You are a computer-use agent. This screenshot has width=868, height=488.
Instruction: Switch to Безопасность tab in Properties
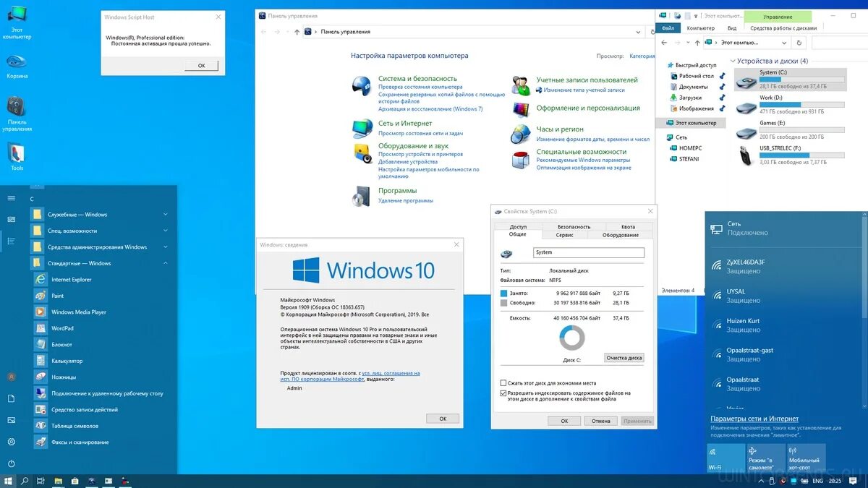(x=574, y=227)
